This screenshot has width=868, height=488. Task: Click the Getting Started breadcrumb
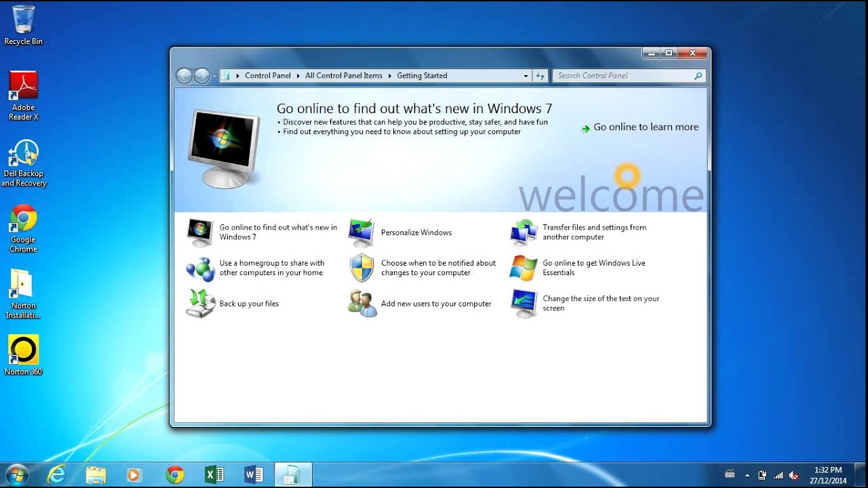(x=422, y=76)
